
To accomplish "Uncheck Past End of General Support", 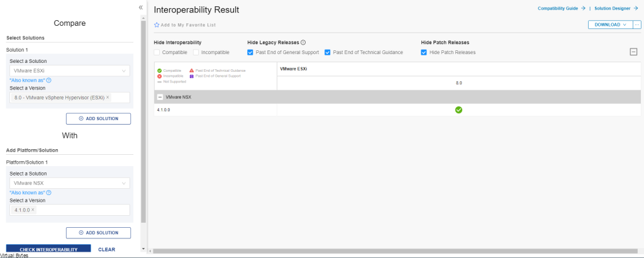I will tap(250, 52).
